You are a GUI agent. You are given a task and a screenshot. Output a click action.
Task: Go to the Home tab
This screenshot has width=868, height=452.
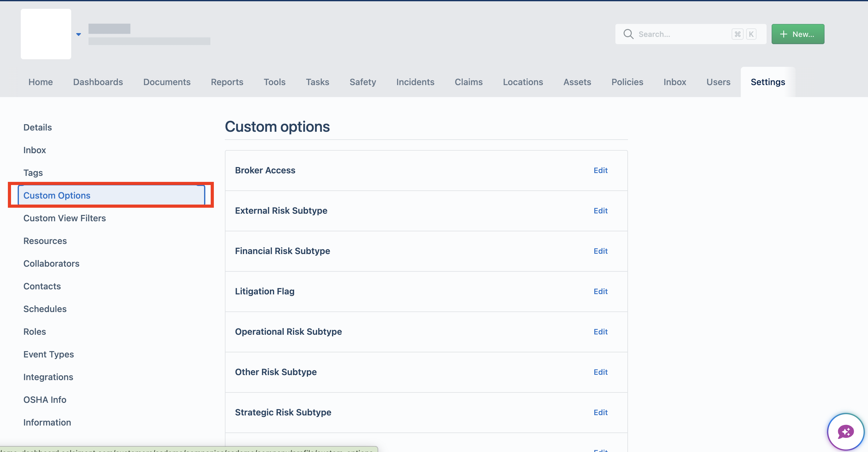[40, 82]
